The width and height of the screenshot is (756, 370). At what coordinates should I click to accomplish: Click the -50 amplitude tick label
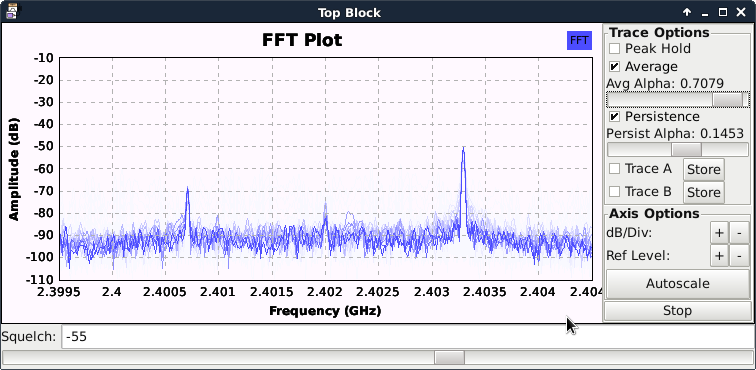click(43, 147)
